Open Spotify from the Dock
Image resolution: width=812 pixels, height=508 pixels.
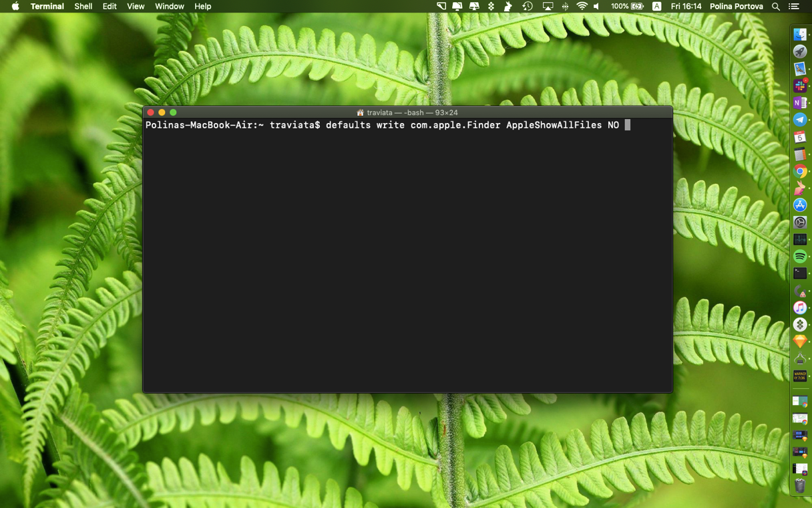pos(800,256)
